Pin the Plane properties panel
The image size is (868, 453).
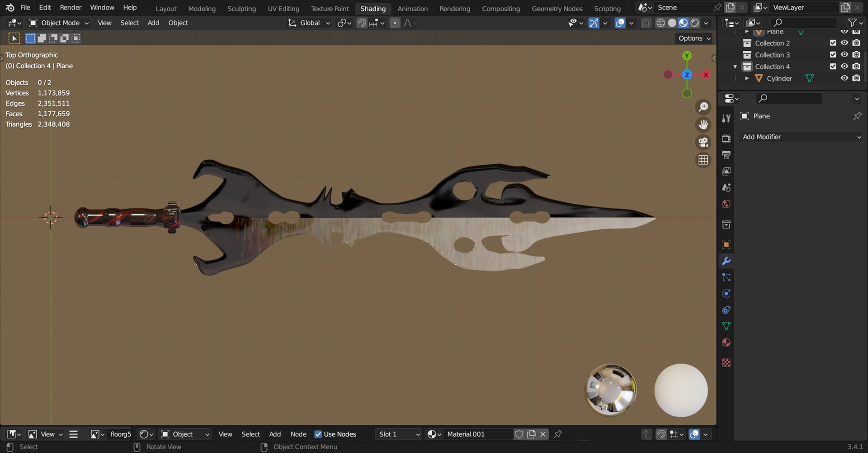857,116
